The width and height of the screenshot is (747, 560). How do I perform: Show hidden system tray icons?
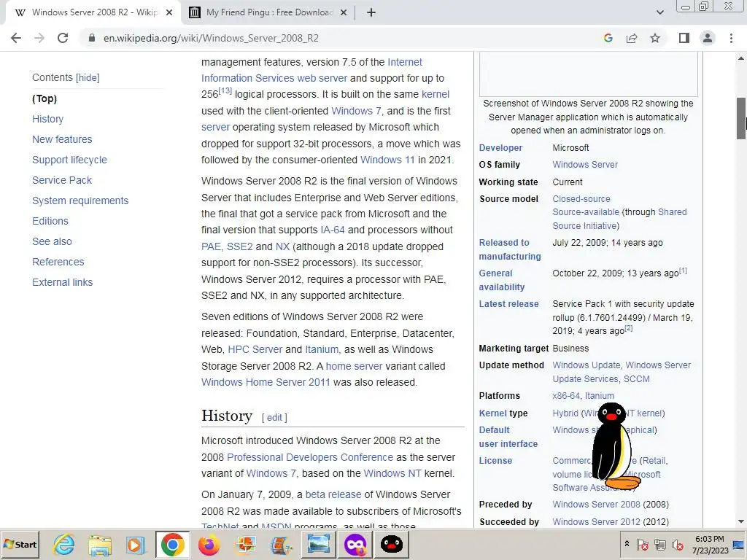coord(627,544)
